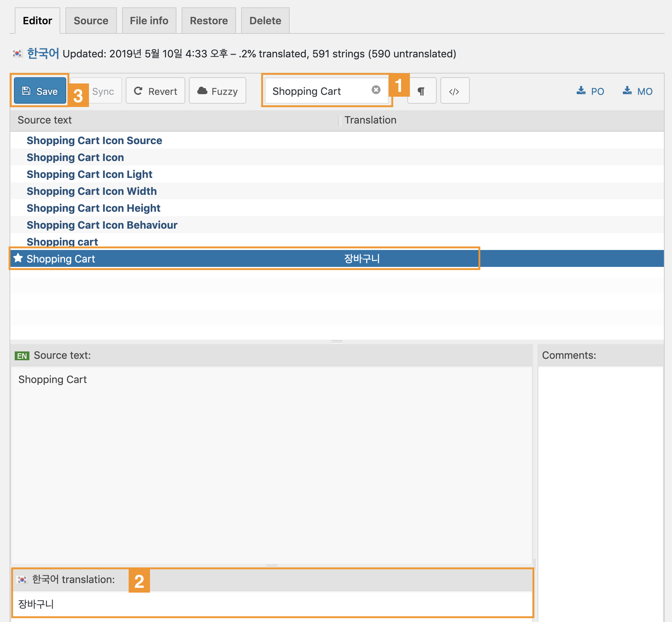Revert changes with the Revert button

coord(156,91)
